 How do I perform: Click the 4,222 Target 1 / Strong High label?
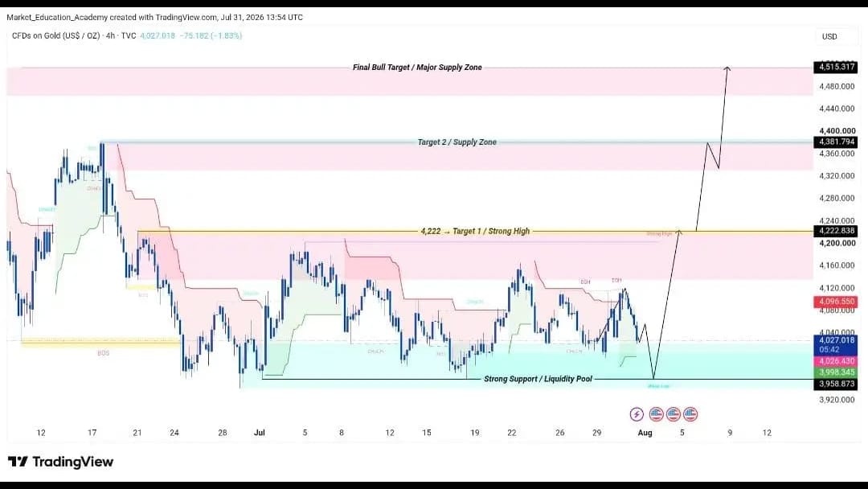pyautogui.click(x=475, y=231)
